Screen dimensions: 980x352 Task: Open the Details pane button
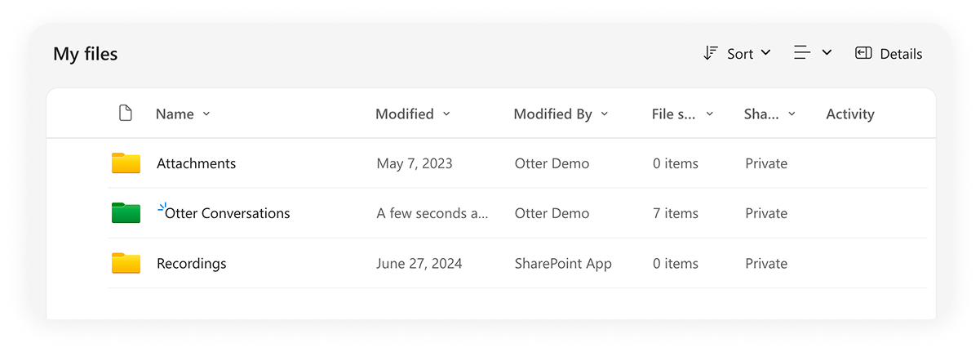(889, 54)
